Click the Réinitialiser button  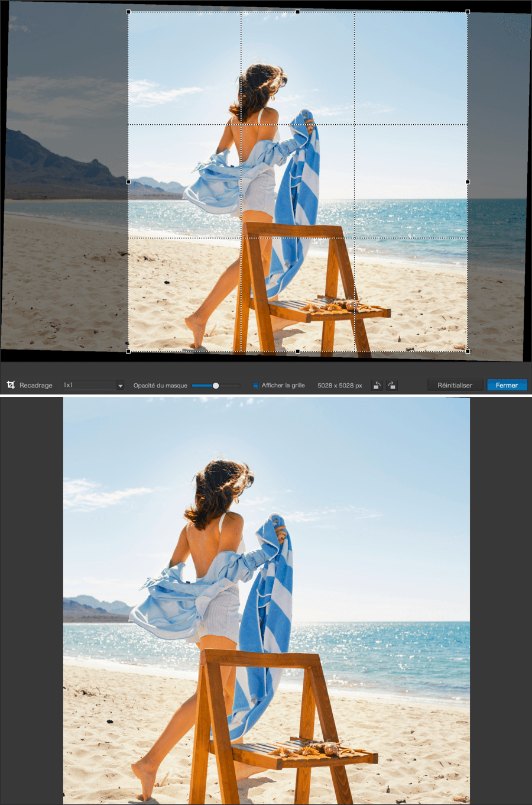click(455, 385)
